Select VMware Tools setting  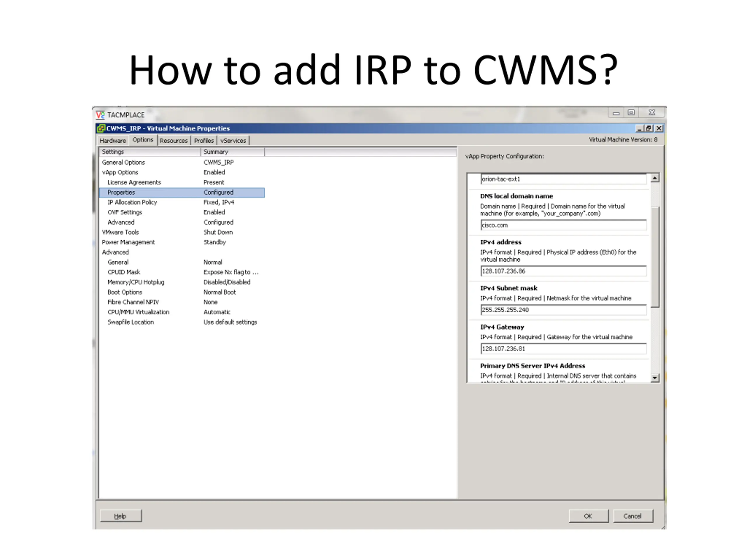pyautogui.click(x=120, y=232)
